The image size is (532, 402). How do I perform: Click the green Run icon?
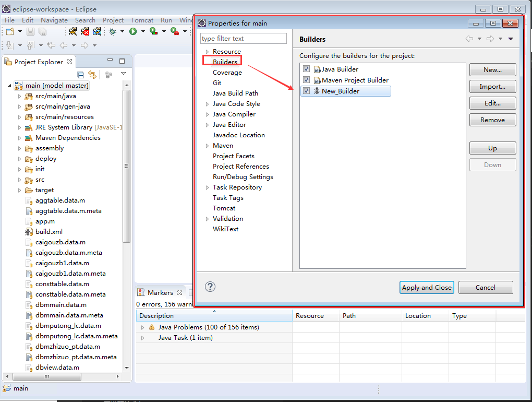coord(133,31)
